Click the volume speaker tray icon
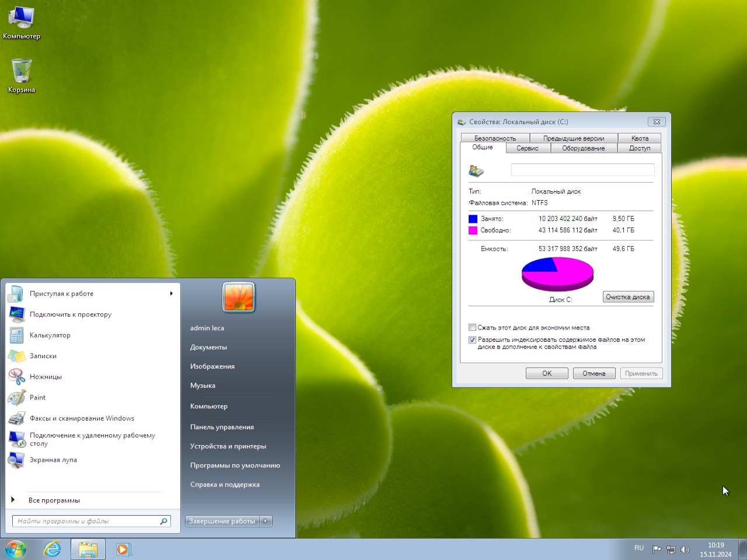The image size is (747, 560). (x=685, y=549)
